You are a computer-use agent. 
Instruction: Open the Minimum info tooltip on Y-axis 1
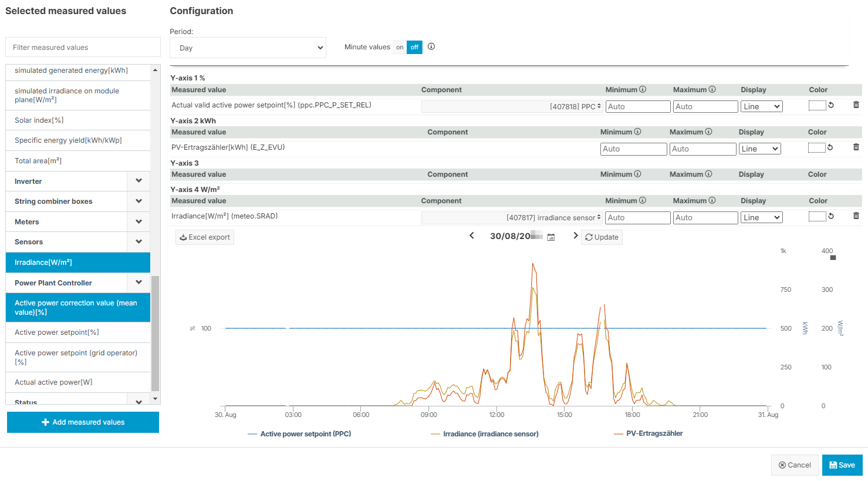click(x=643, y=89)
